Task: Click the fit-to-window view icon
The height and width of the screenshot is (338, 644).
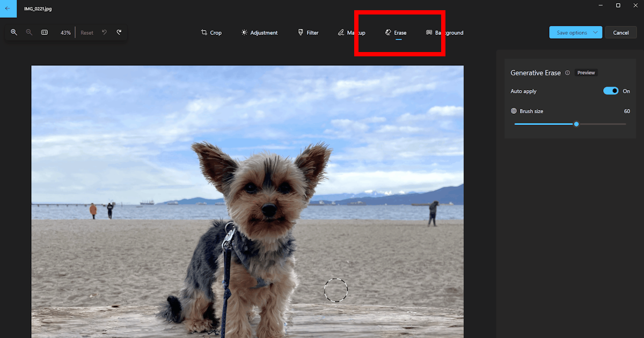Action: [x=45, y=32]
